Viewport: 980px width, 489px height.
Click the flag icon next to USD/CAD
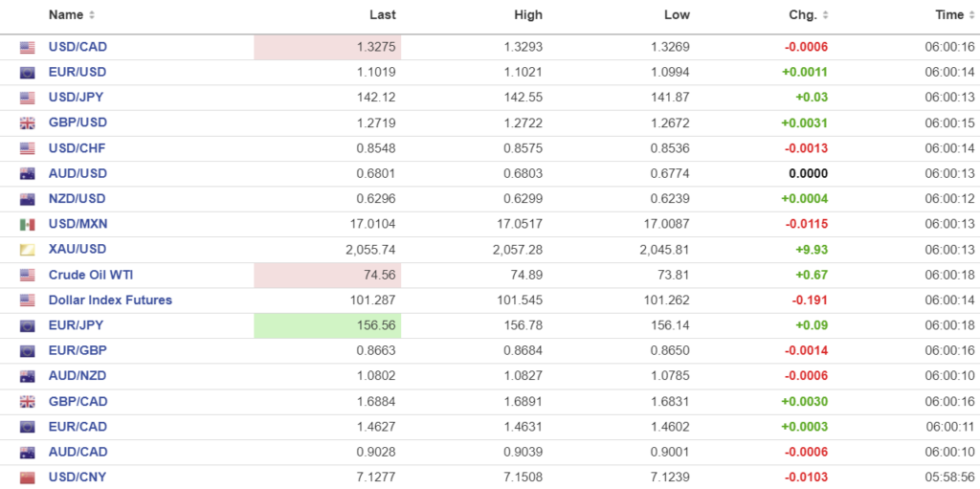coord(27,48)
